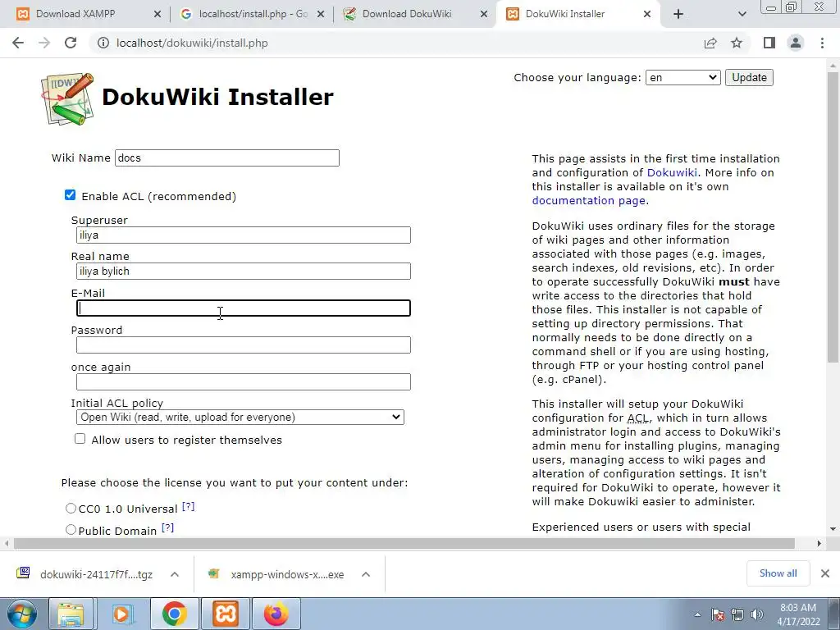Click the once again password field
Viewport: 840px width, 630px height.
[243, 382]
